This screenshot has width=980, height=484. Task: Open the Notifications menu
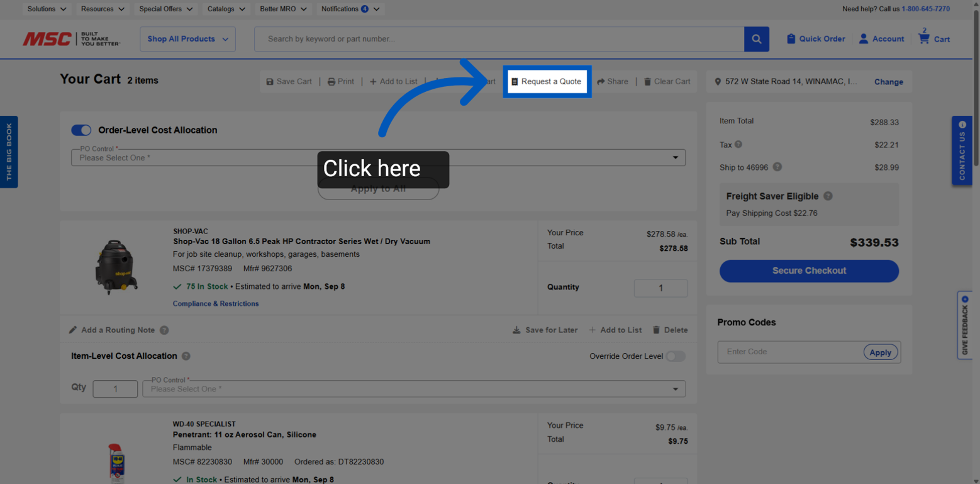350,9
